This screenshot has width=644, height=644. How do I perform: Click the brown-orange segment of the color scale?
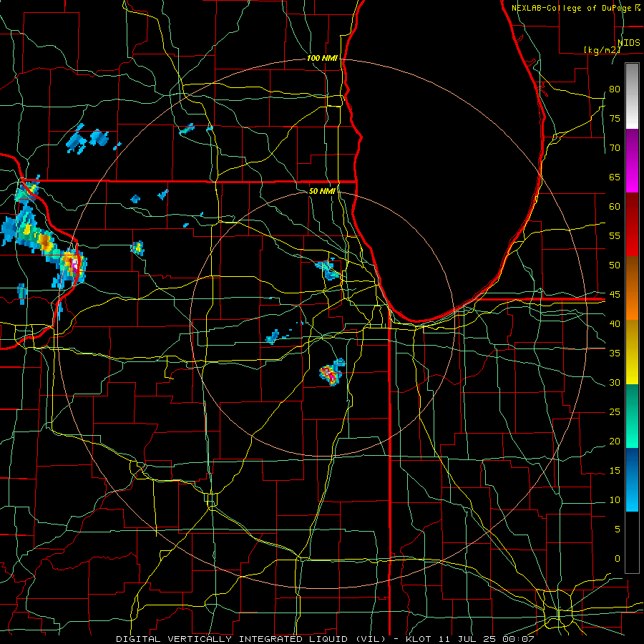[x=632, y=288]
